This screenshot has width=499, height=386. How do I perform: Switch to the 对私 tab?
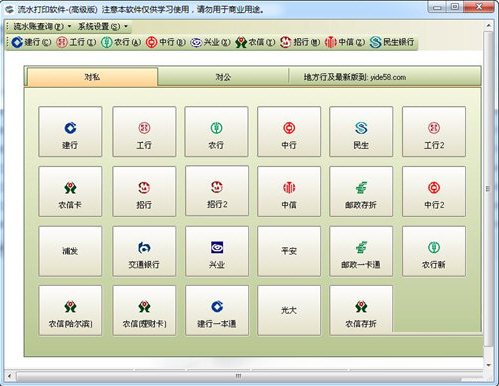pyautogui.click(x=92, y=77)
